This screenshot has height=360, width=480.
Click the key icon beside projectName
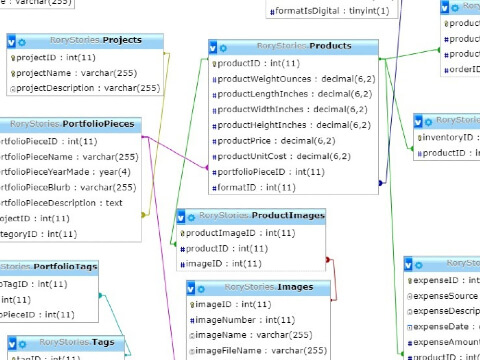(x=13, y=74)
